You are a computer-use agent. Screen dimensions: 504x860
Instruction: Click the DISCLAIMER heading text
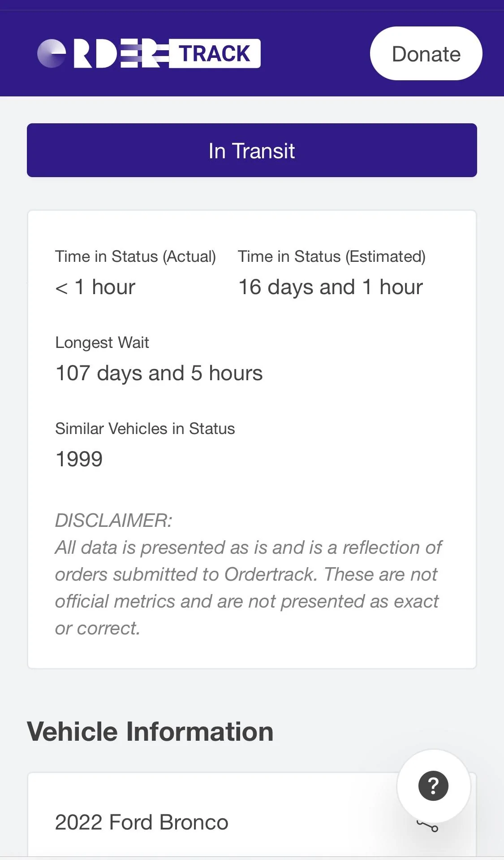[x=113, y=521]
